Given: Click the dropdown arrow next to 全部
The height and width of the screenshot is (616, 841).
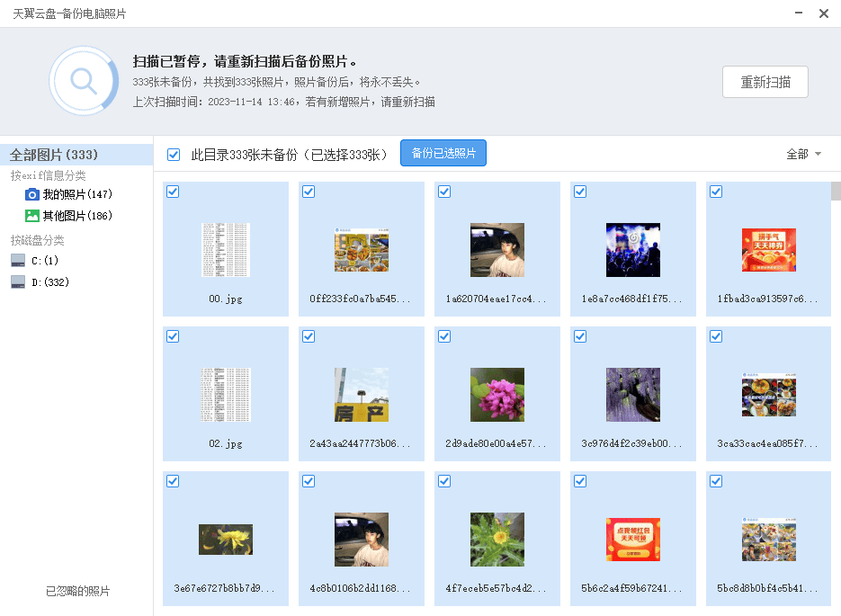Looking at the screenshot, I should pos(818,155).
